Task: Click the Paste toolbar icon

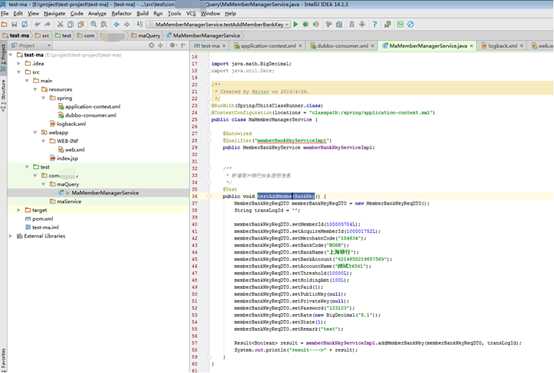Action: coord(81,24)
